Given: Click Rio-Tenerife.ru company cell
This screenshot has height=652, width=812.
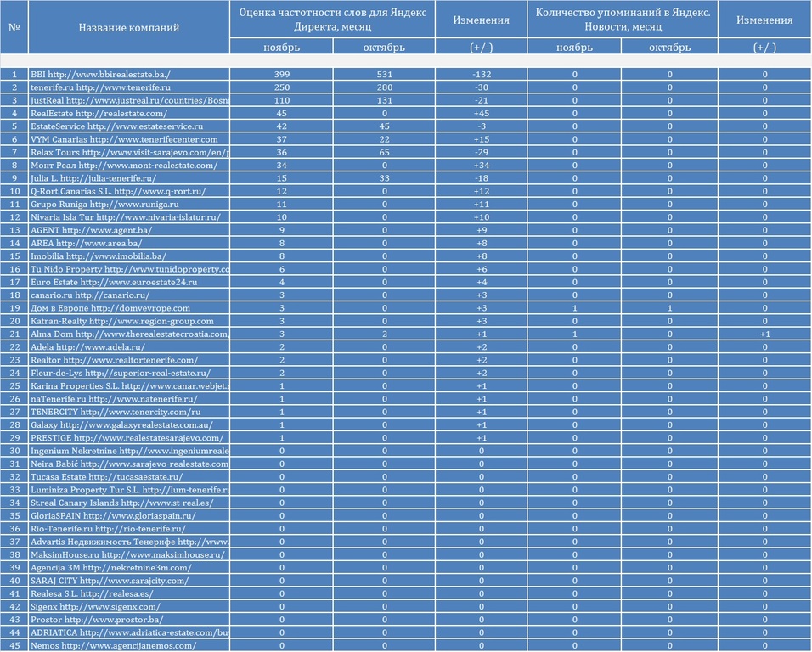Looking at the screenshot, I should point(129,529).
